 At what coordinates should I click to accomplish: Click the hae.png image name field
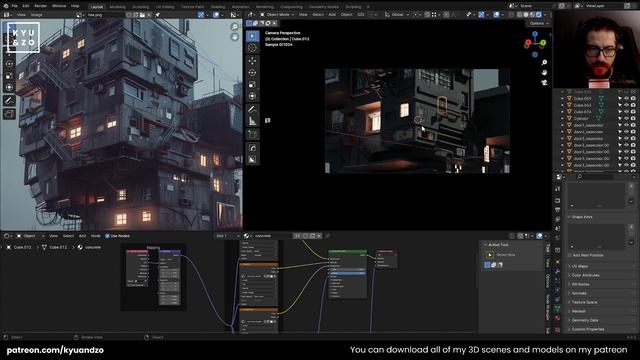[105, 15]
